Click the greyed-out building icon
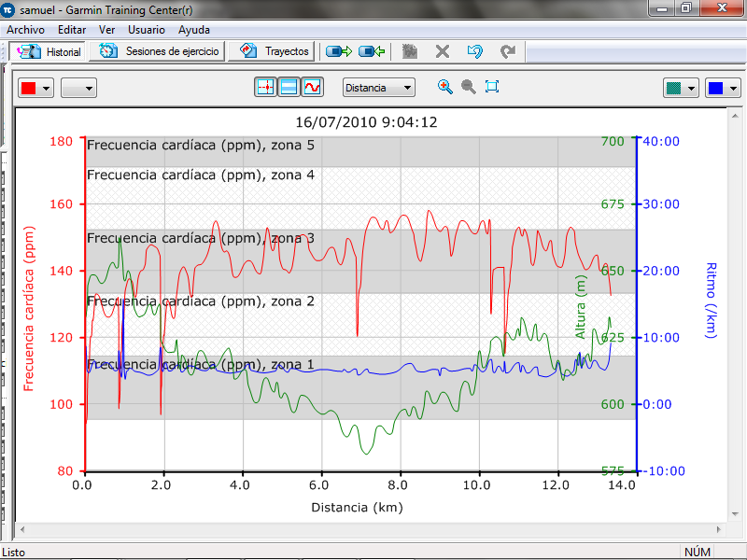This screenshot has width=747, height=560. [410, 51]
